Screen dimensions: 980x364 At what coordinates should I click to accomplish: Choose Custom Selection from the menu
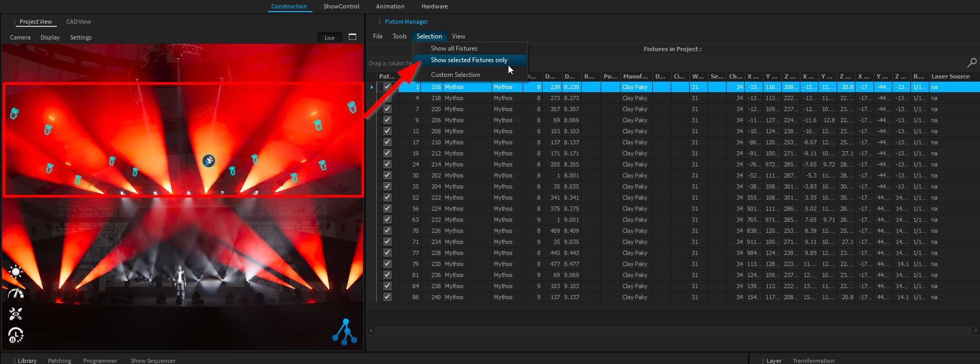(x=469, y=75)
